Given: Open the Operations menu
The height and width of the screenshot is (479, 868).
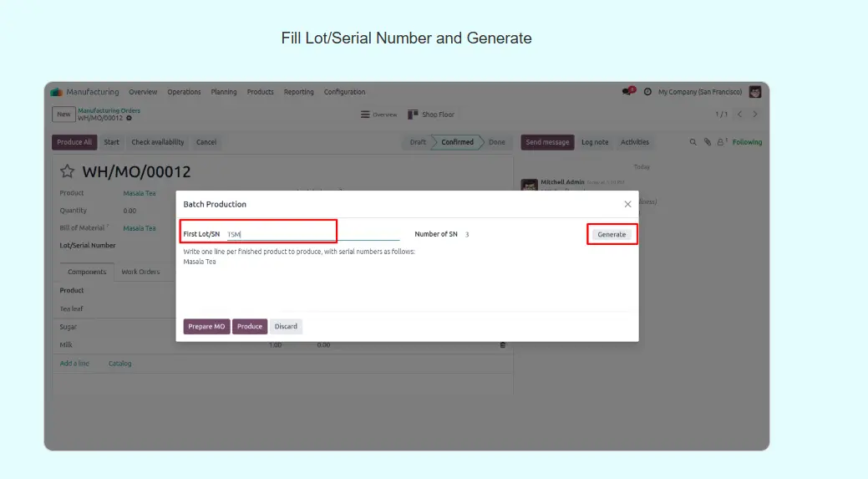Looking at the screenshot, I should 184,92.
